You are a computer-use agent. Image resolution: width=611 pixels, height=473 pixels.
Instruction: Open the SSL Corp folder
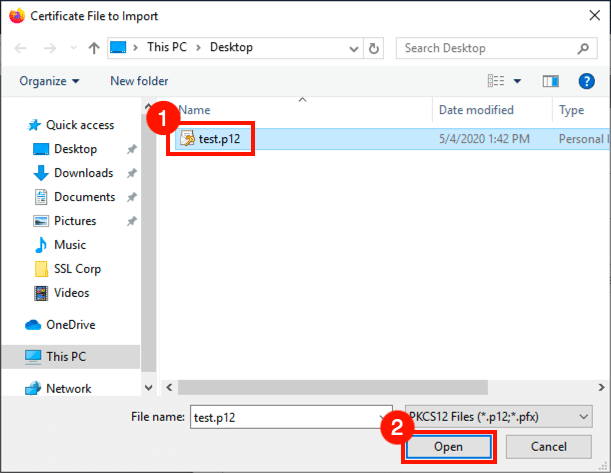coord(77,269)
